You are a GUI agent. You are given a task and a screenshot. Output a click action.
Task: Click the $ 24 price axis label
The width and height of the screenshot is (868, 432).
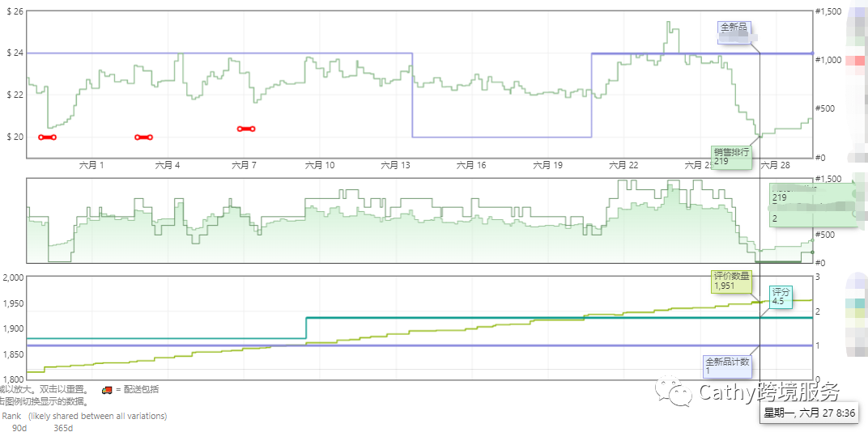[x=15, y=53]
